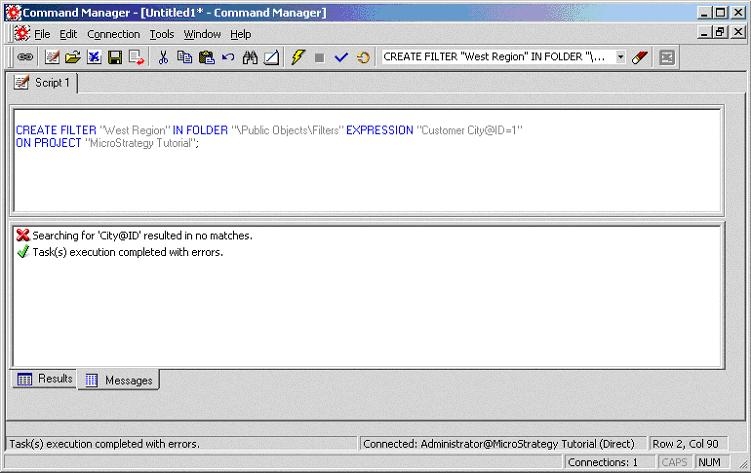The width and height of the screenshot is (751, 473).
Task: Click the CAPS indicator in status bar
Action: click(674, 462)
